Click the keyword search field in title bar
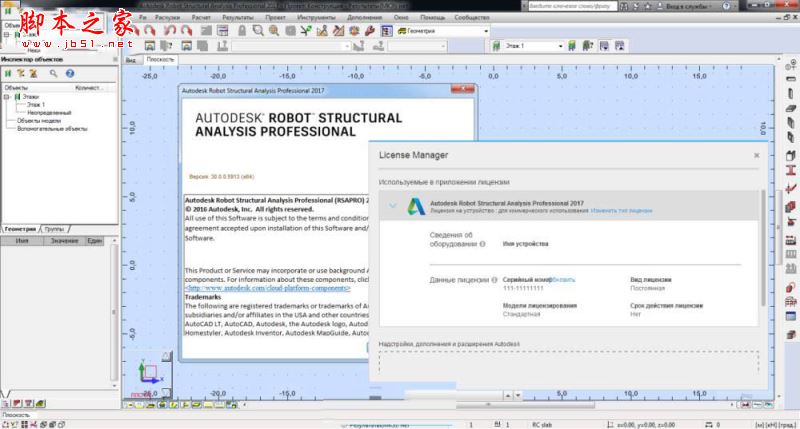The image size is (800, 429). [571, 6]
